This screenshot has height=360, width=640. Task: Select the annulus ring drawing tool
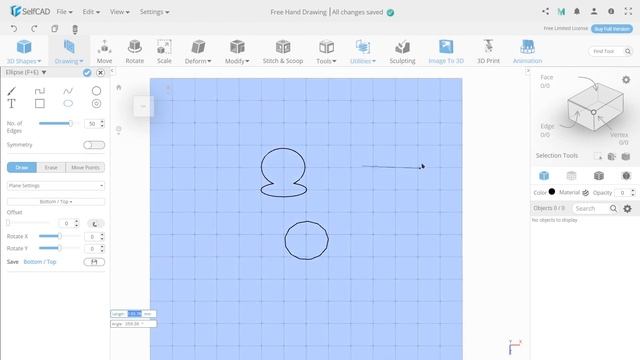tap(96, 104)
